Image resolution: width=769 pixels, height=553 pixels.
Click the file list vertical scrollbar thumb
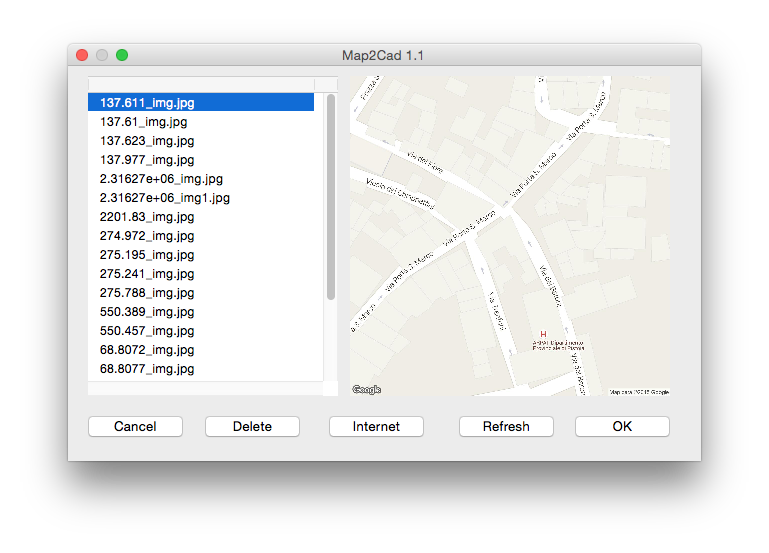pos(331,197)
